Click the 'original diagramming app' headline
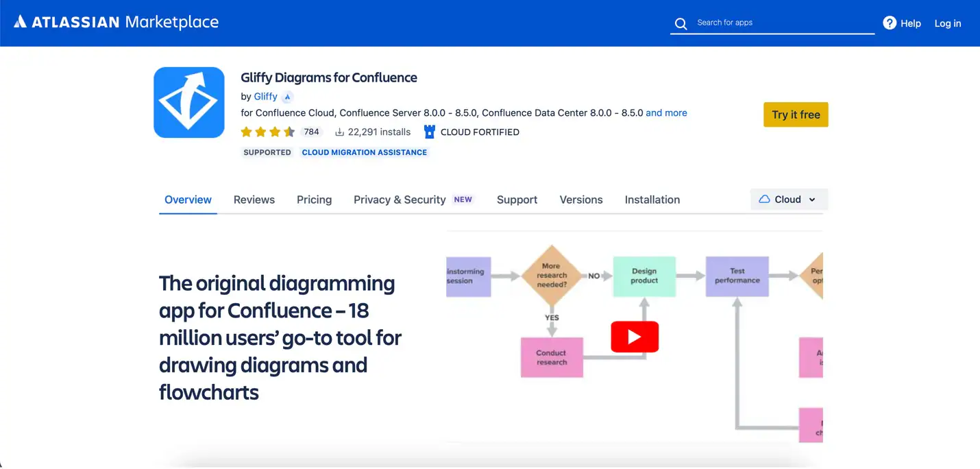Screen dimensions: 980x469 tap(280, 337)
